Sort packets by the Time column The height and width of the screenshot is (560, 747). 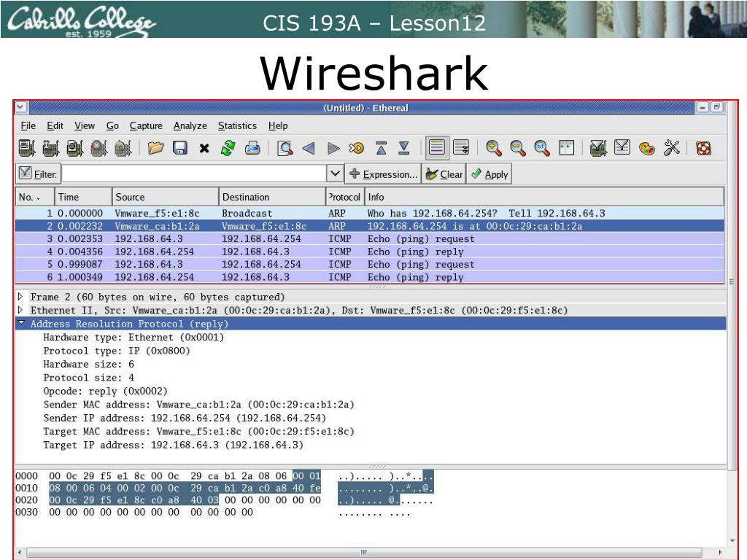(x=83, y=197)
